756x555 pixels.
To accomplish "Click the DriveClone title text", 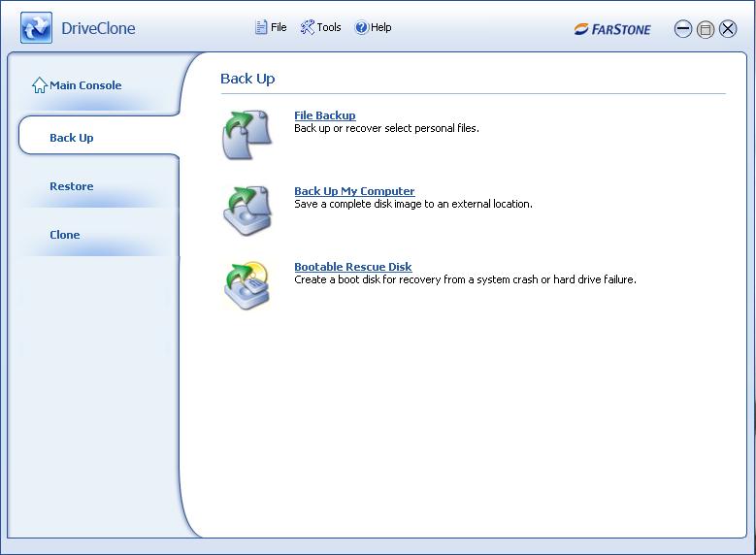I will [98, 28].
